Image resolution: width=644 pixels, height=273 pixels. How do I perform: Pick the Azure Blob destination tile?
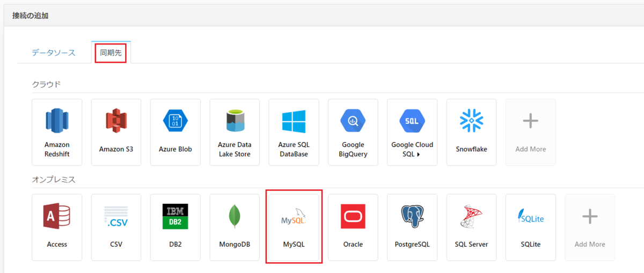pyautogui.click(x=175, y=132)
